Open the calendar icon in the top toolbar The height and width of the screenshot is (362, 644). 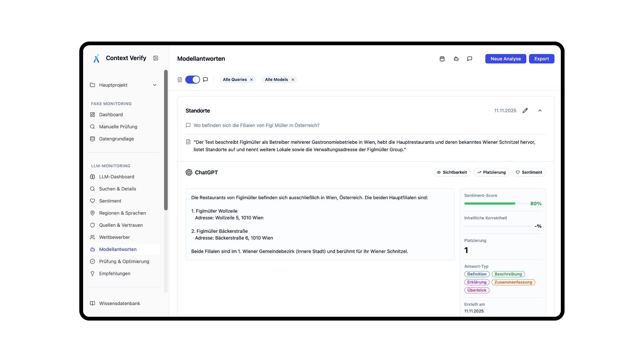442,59
